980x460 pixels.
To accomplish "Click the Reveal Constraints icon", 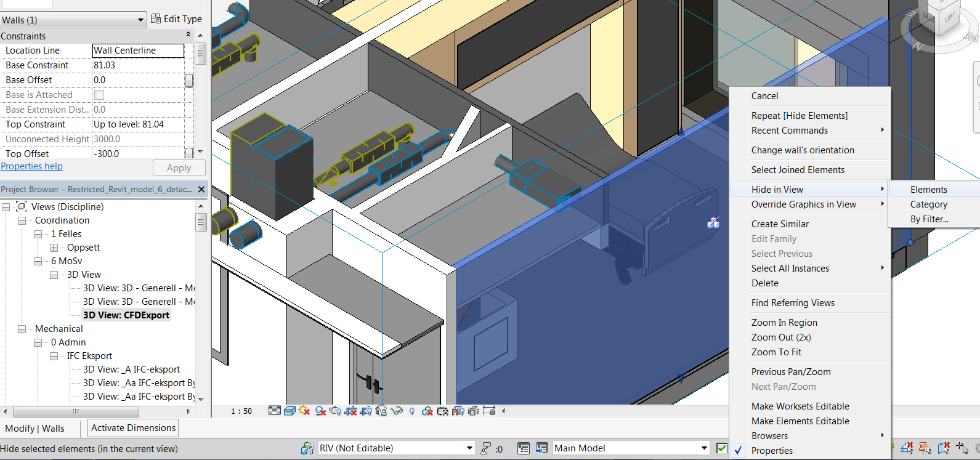I will 489,411.
